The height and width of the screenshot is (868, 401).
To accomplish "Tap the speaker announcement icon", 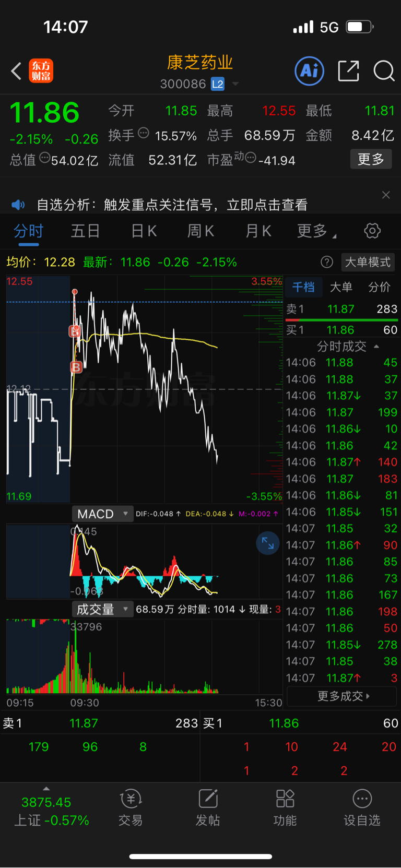I will [x=18, y=205].
